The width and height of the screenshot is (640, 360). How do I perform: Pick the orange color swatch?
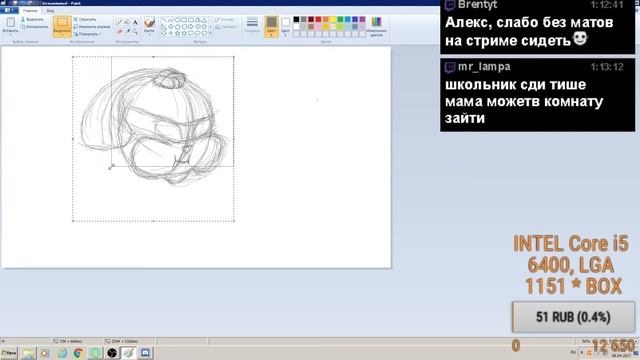(325, 19)
